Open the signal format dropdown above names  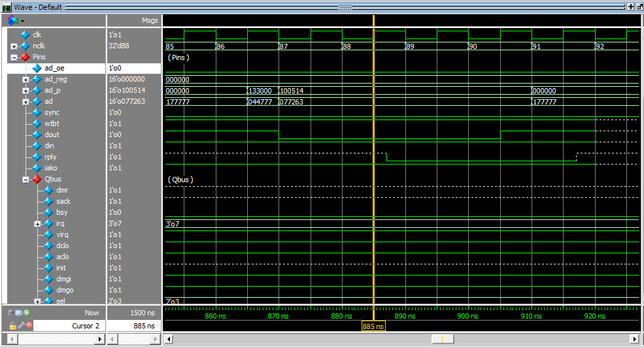tap(16, 20)
